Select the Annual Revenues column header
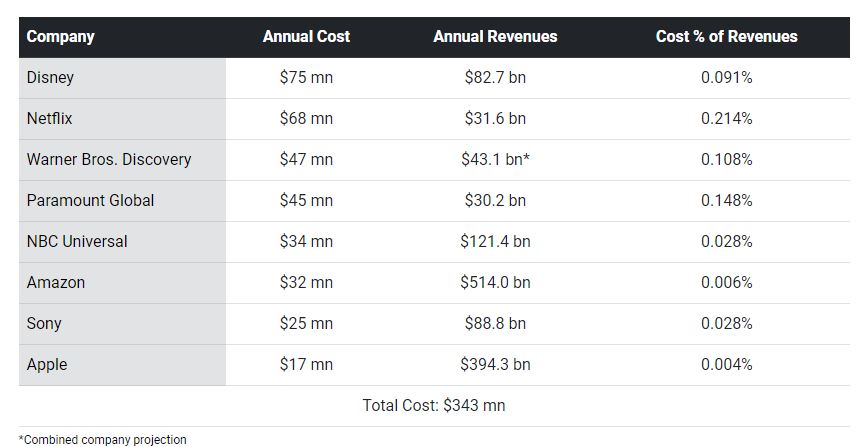The image size is (860, 447). tap(495, 37)
